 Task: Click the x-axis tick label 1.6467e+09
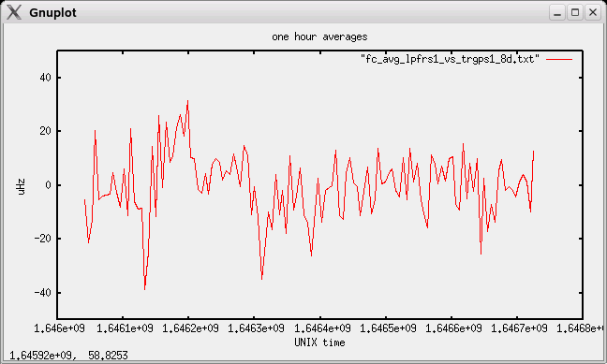(519, 328)
